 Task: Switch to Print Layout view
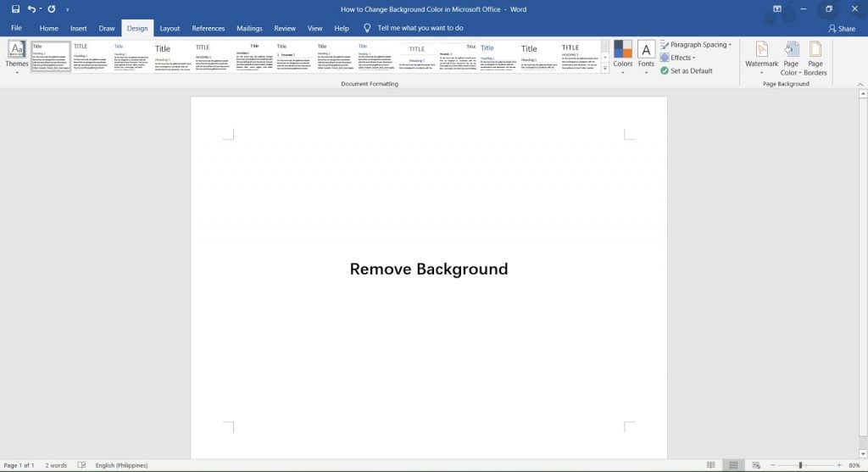tap(733, 465)
